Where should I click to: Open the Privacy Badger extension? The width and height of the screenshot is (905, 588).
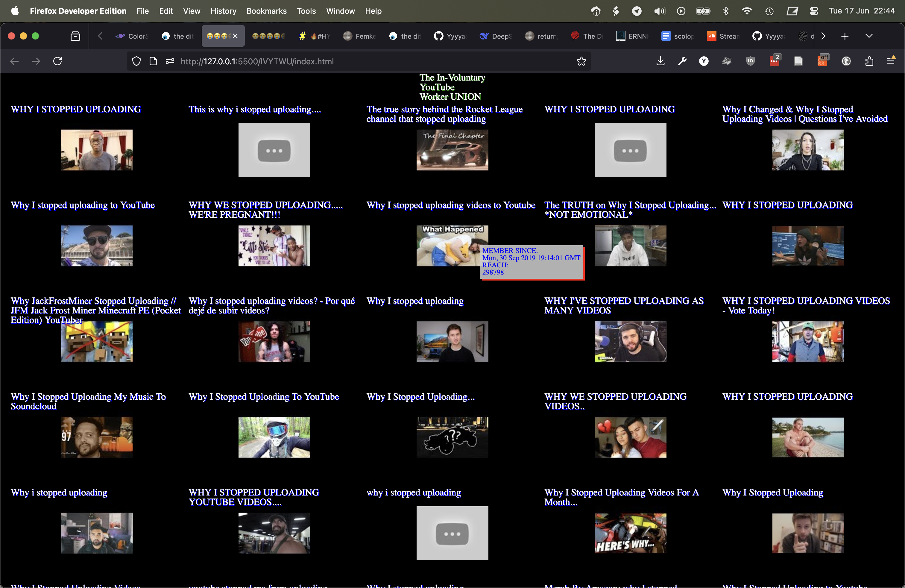tap(727, 61)
